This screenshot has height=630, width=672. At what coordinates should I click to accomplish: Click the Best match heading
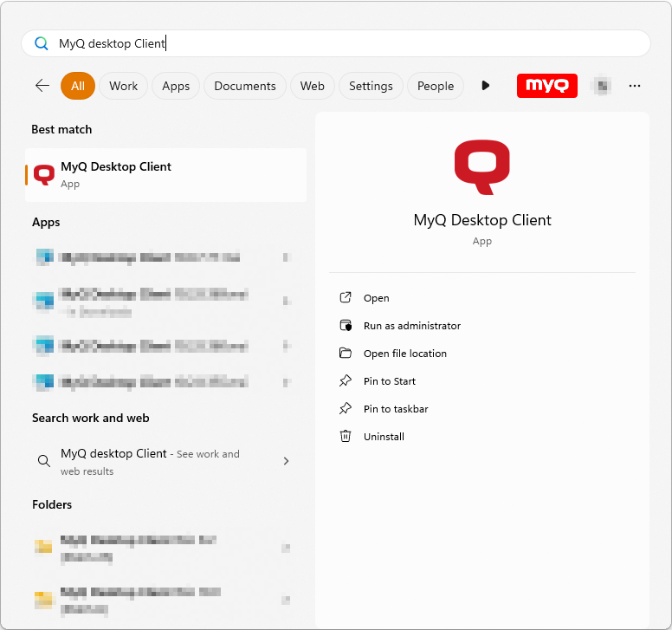pos(61,129)
